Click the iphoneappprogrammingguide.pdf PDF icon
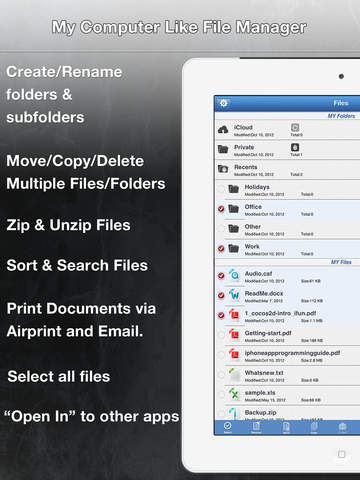This screenshot has height=480, width=360. 234,354
